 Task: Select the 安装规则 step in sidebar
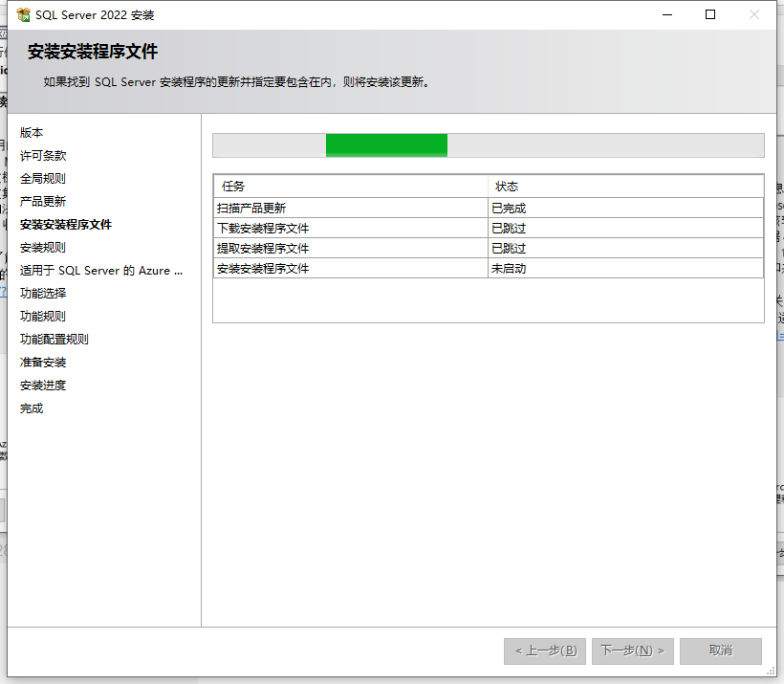pos(43,248)
